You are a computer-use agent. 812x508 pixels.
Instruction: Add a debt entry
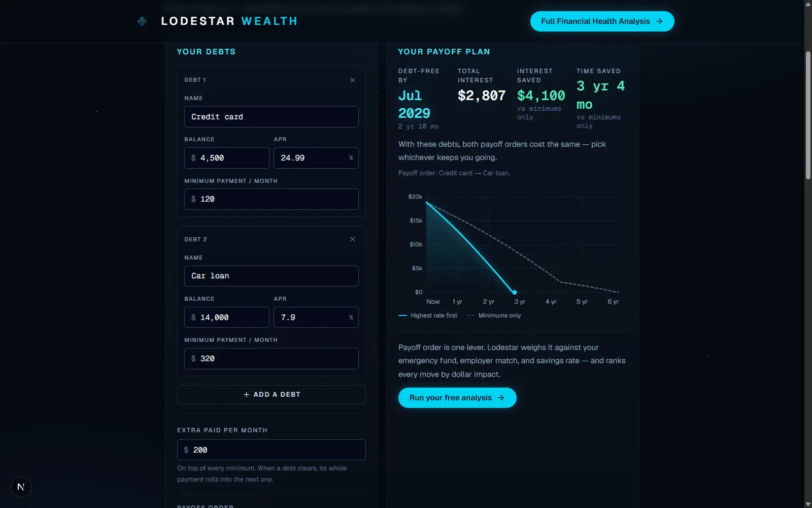point(272,395)
